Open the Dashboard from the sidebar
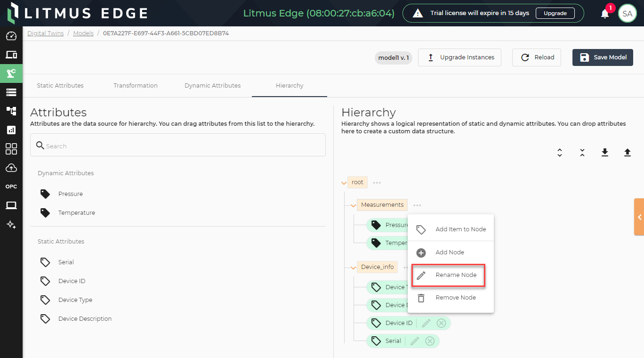The image size is (644, 358). coord(11,36)
